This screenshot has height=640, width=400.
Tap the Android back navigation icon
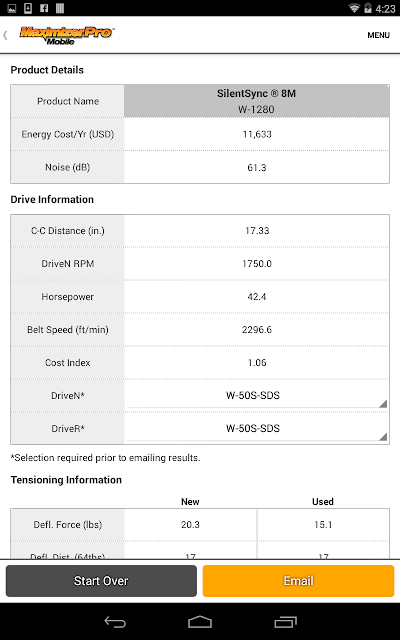click(x=115, y=622)
